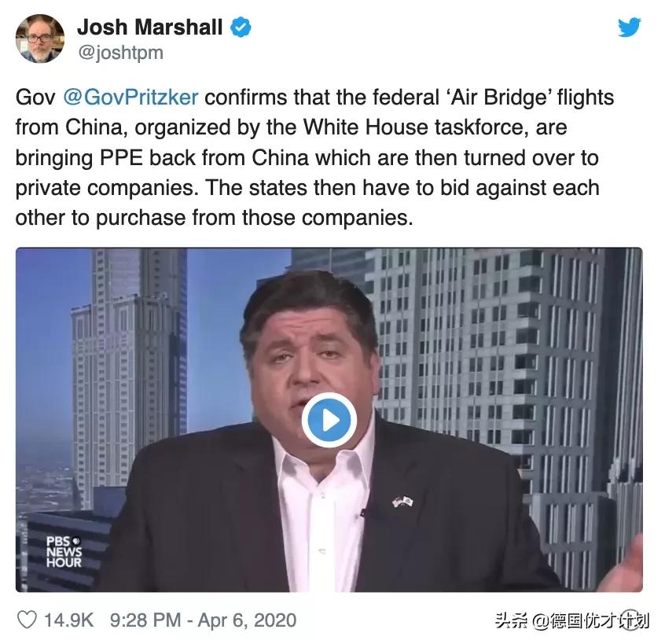This screenshot has height=644, width=665.
Task: Click the 14.9K like count
Action: (68, 620)
